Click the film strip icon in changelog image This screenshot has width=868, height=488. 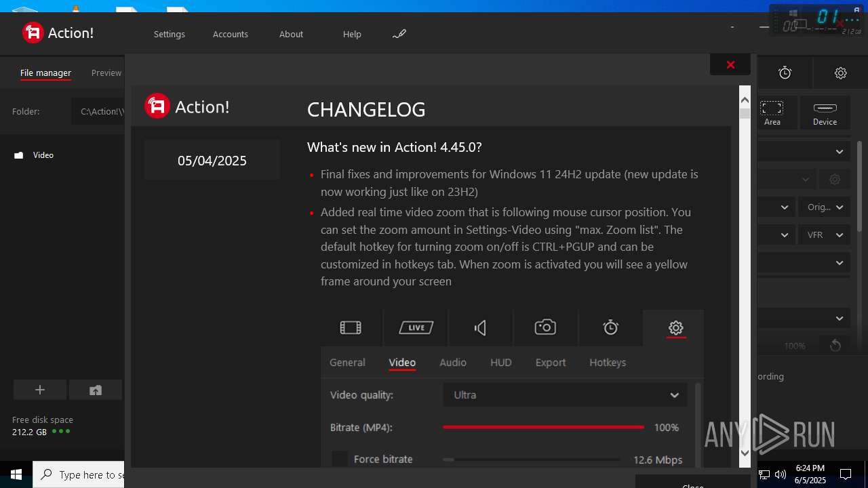(x=351, y=328)
